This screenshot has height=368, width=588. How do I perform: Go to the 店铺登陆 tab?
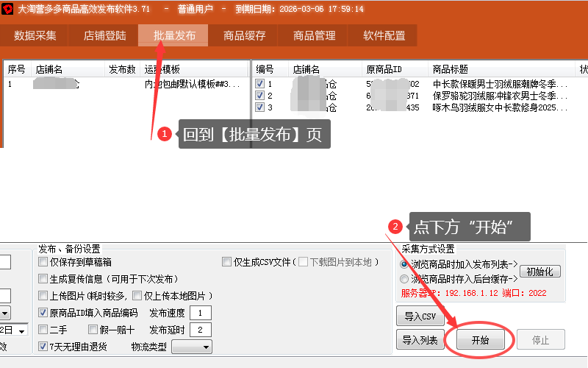click(105, 35)
